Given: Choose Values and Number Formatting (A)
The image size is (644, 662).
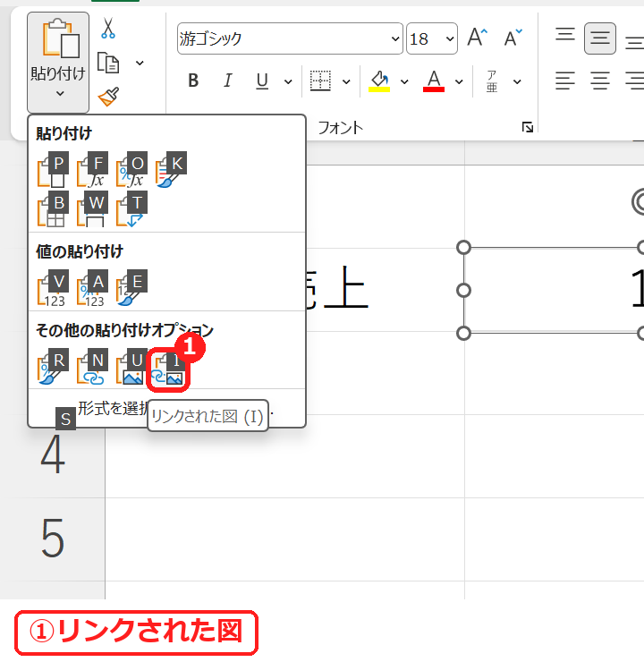Looking at the screenshot, I should [x=92, y=289].
